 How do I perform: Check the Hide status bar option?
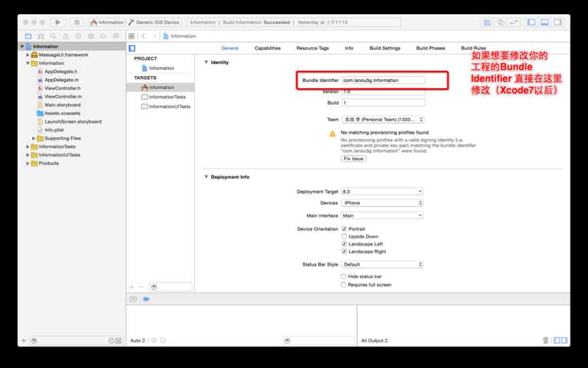tap(343, 276)
